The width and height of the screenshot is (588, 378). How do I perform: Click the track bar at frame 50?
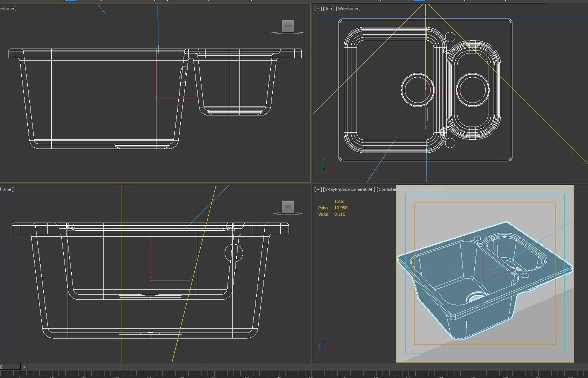tap(311, 374)
